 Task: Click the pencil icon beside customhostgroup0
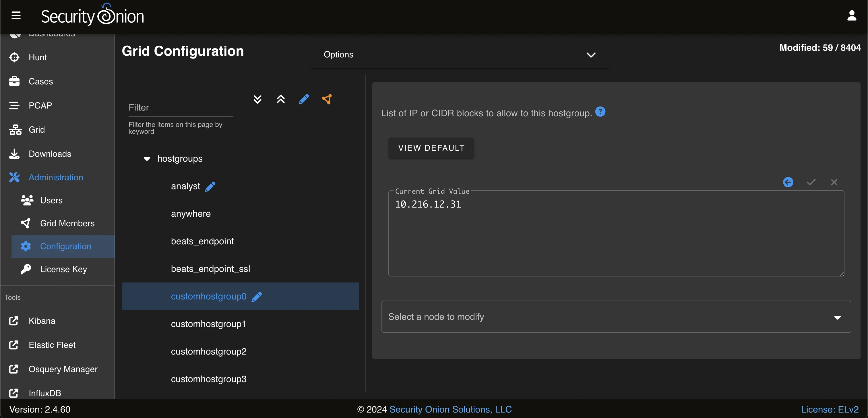tap(257, 297)
